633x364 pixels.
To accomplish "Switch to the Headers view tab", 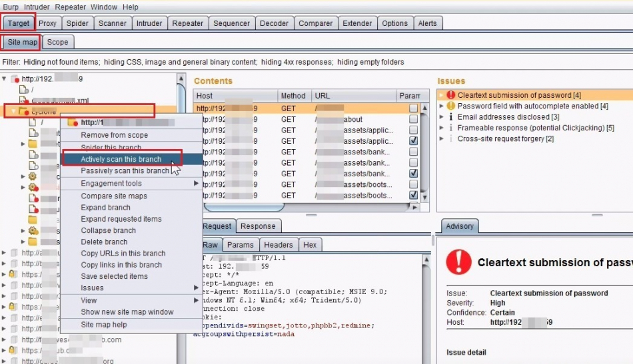I will [279, 245].
